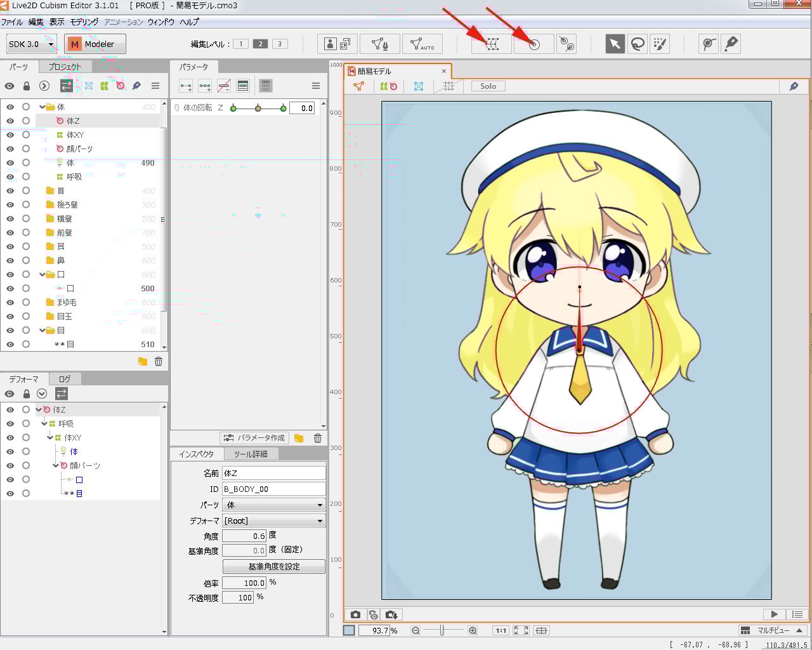Click the canvas zoom slider handle
812x650 pixels.
pyautogui.click(x=442, y=630)
